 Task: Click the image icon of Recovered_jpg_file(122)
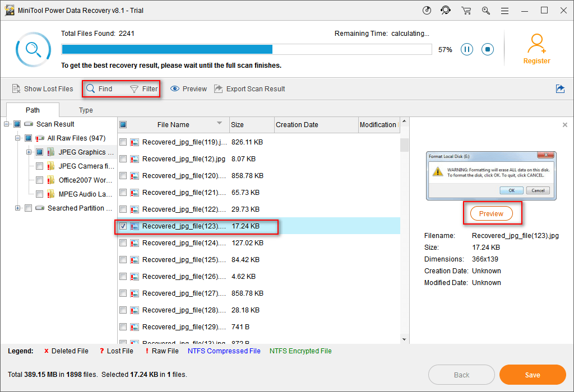[x=135, y=209]
